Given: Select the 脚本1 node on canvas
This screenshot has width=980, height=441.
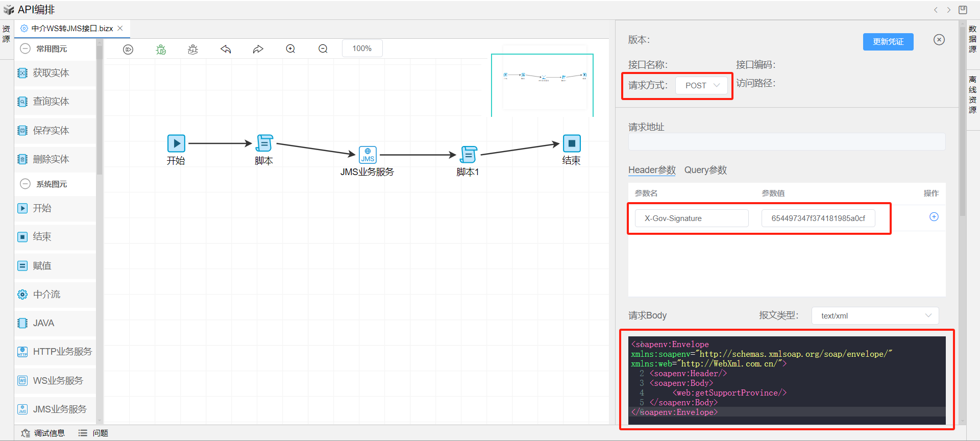Looking at the screenshot, I should point(468,155).
